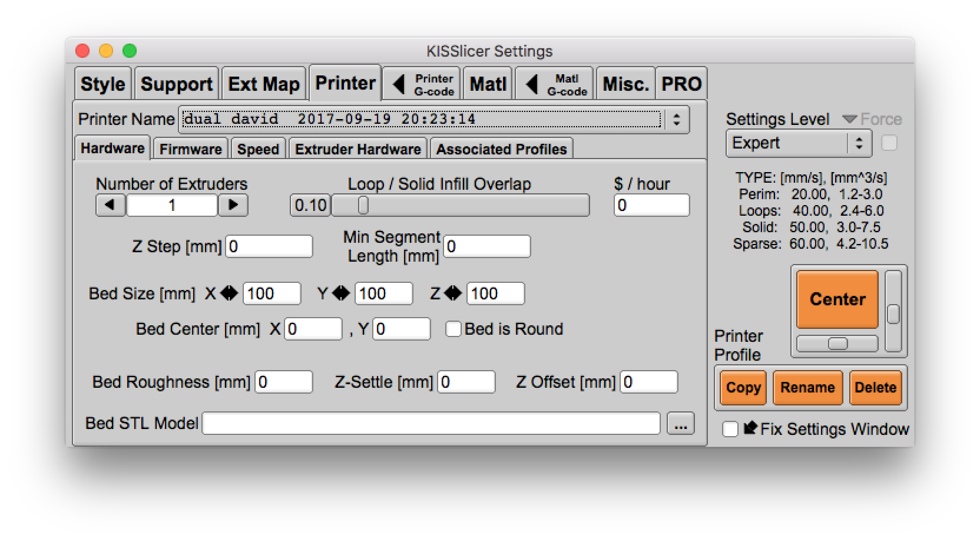The height and width of the screenshot is (541, 980).
Task: Click the Bed Size X field
Action: (272, 293)
